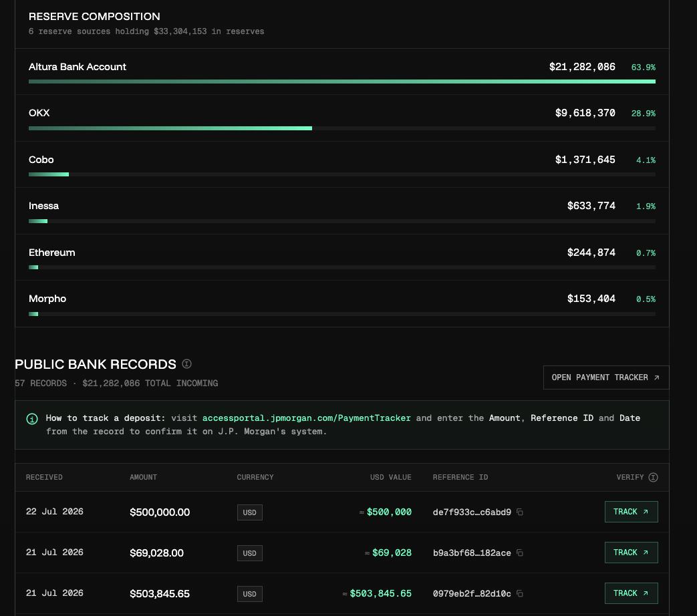Viewport: 697px width, 616px height.
Task: Click the $244,874 Ethereum value
Action: click(591, 253)
